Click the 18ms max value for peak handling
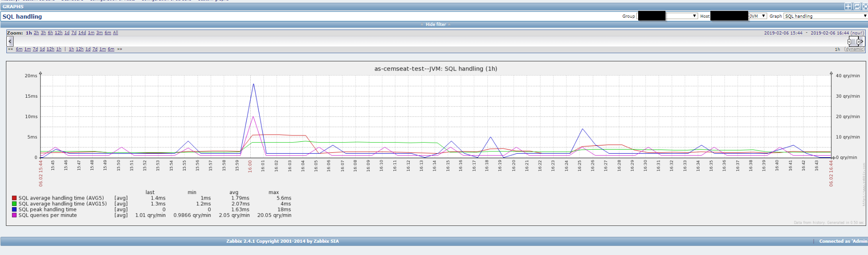Image resolution: width=868 pixels, height=255 pixels. pos(284,210)
